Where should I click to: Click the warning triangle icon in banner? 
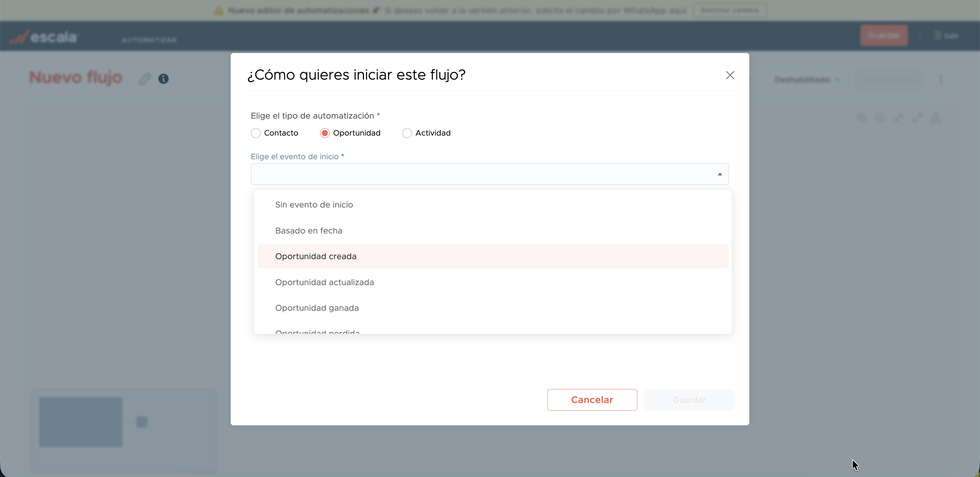point(218,10)
